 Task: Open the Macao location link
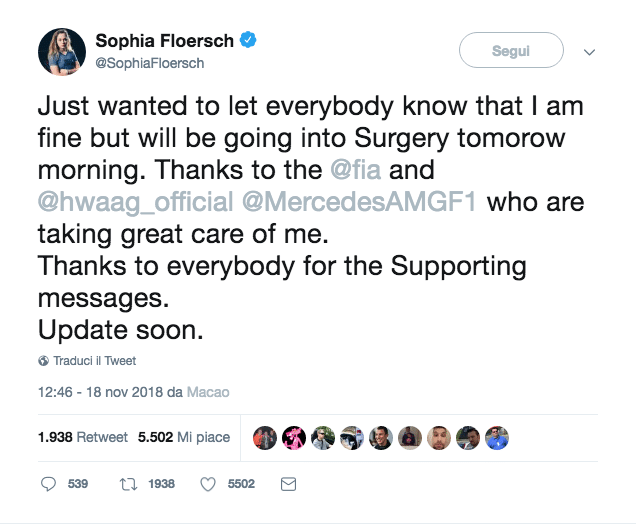(207, 392)
